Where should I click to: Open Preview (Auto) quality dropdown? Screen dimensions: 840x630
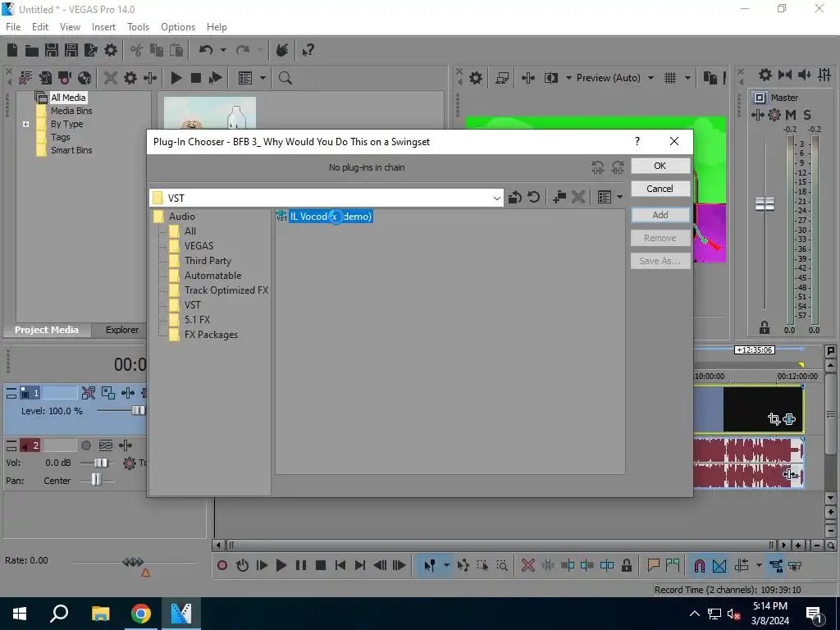(651, 78)
